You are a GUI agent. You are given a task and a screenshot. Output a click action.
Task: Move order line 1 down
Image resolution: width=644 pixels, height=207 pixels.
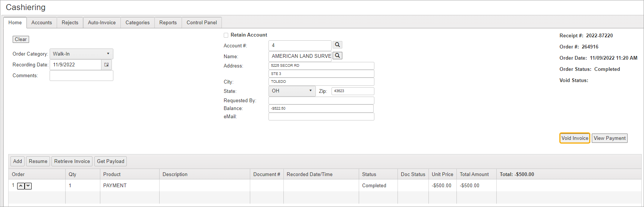[28, 186]
